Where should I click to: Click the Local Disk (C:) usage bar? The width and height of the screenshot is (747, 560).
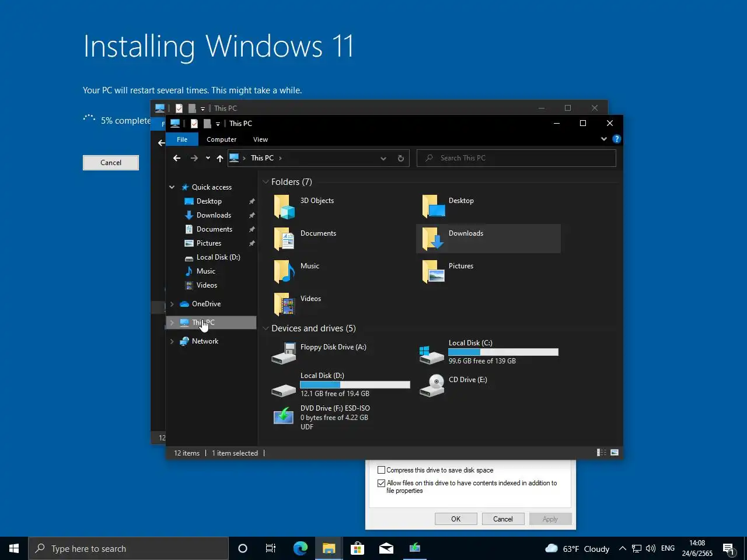[x=503, y=352]
